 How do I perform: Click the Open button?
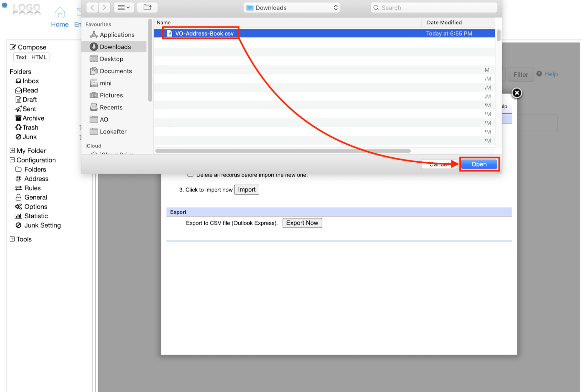coord(479,164)
